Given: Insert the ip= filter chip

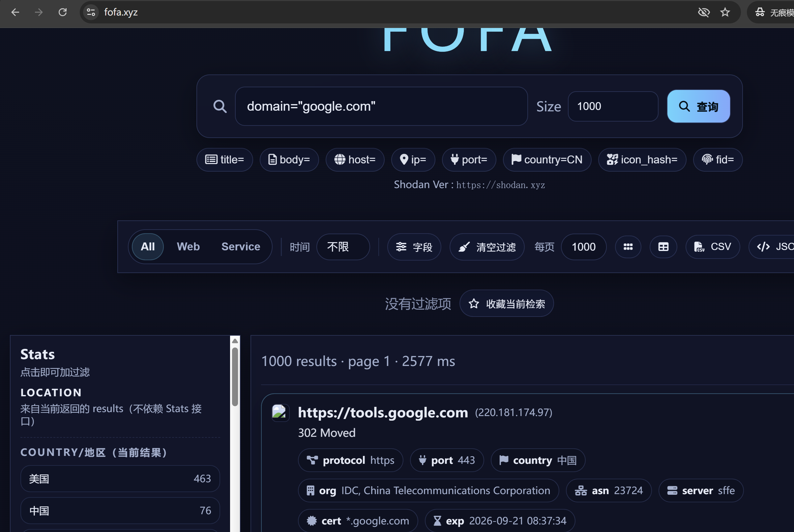Looking at the screenshot, I should tap(413, 159).
